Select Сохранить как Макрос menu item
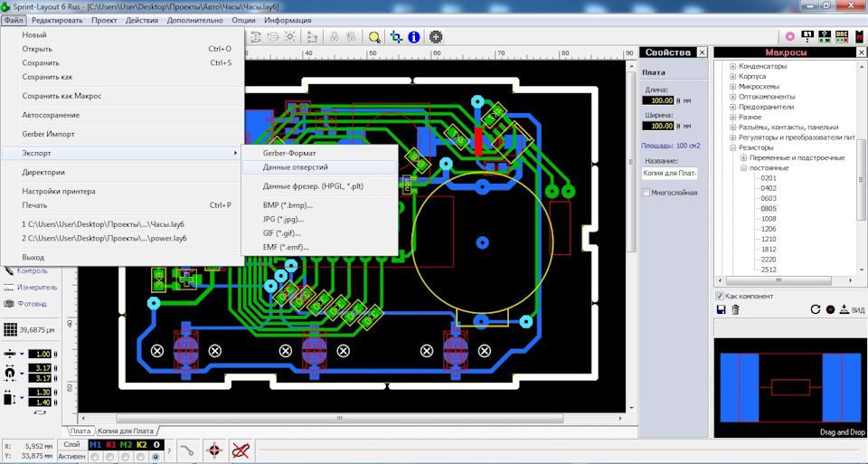This screenshot has height=464, width=868. (x=122, y=96)
